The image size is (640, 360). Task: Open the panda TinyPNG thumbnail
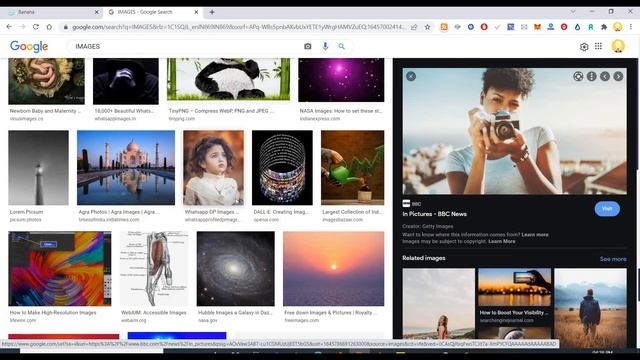(229, 79)
